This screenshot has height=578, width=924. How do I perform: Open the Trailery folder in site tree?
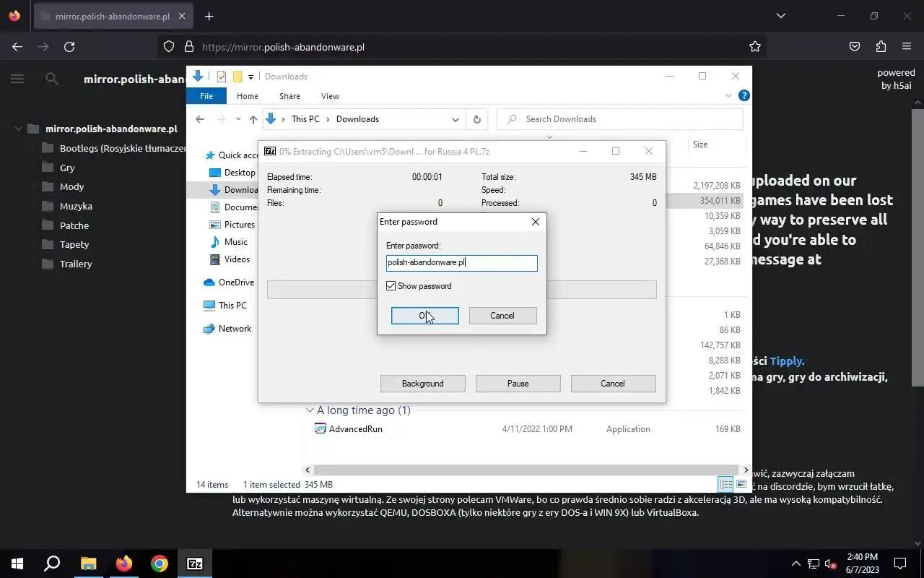click(76, 264)
